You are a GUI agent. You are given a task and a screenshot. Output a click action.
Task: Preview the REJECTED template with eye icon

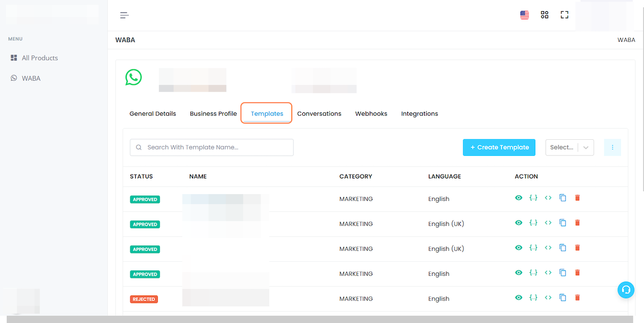tap(518, 298)
